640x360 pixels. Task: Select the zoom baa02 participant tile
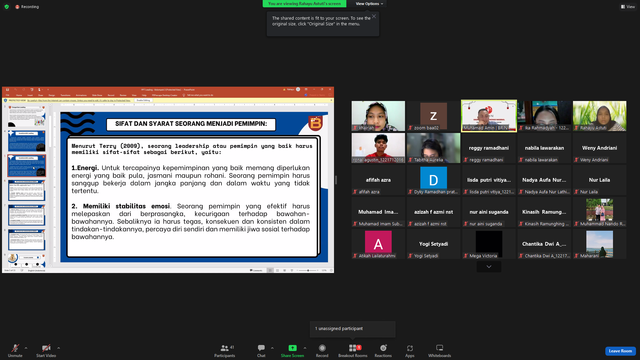[x=433, y=116]
